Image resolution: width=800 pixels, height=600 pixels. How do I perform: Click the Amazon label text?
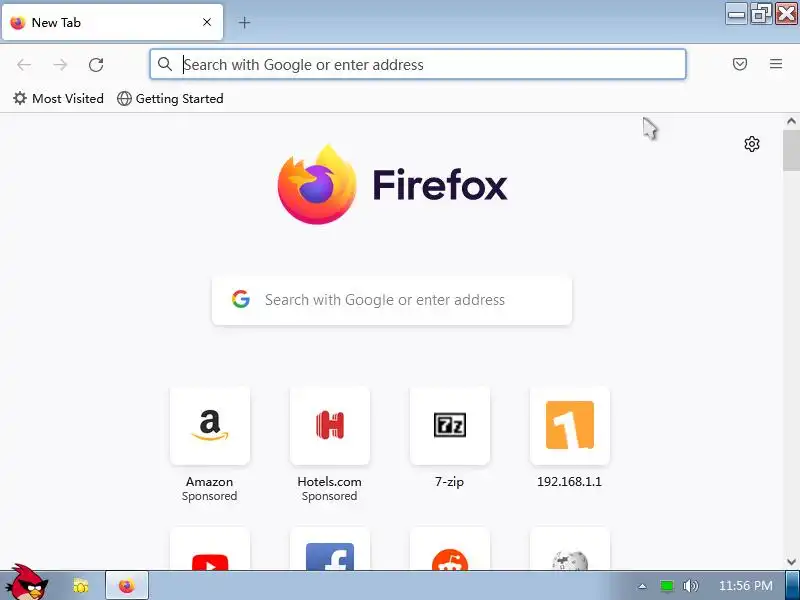coord(209,482)
